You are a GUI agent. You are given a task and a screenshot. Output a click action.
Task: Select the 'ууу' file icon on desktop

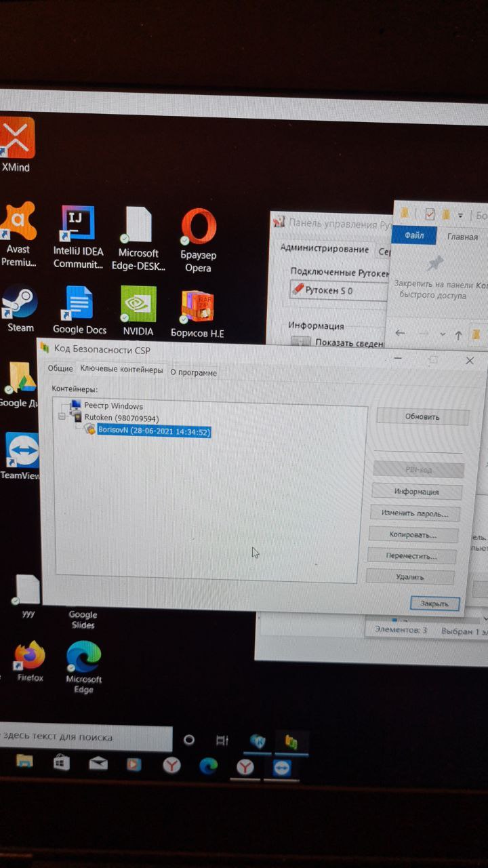pyautogui.click(x=28, y=595)
